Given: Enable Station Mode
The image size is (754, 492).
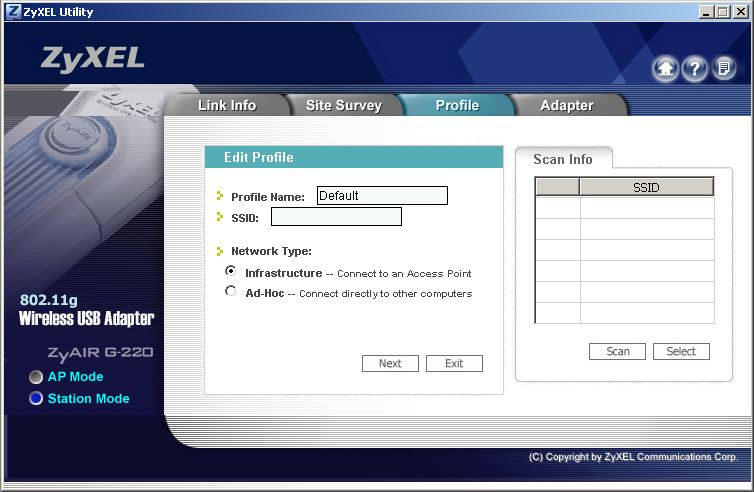Looking at the screenshot, I should click(36, 398).
